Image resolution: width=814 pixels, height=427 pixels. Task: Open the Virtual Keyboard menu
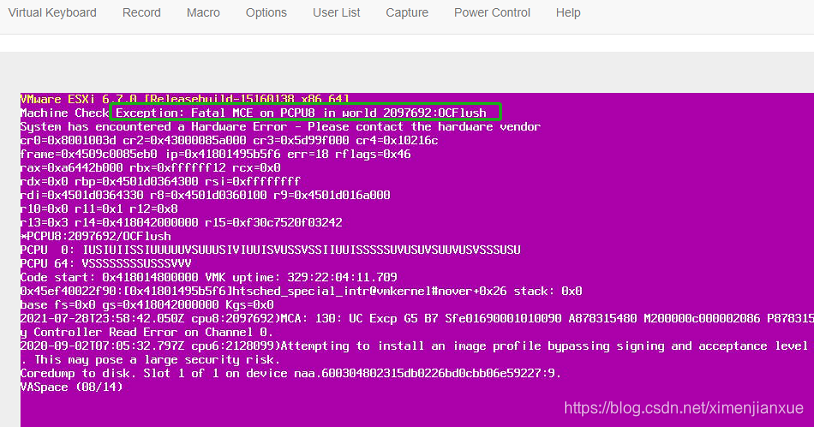click(x=52, y=13)
